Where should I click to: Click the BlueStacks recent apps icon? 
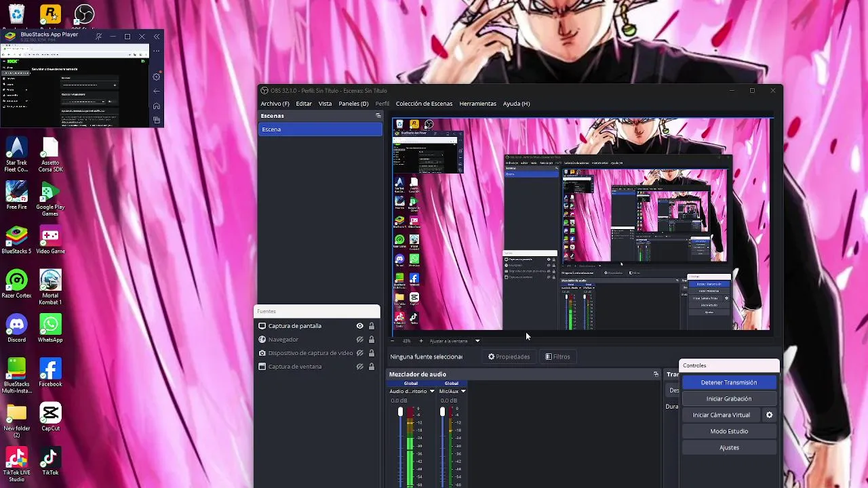pyautogui.click(x=157, y=121)
